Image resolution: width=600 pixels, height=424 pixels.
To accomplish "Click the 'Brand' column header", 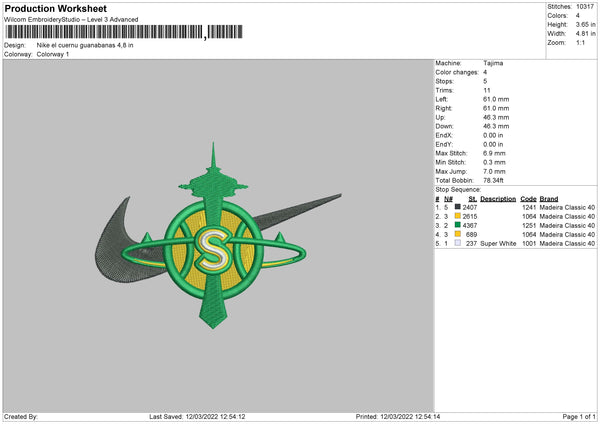I will pyautogui.click(x=549, y=199).
